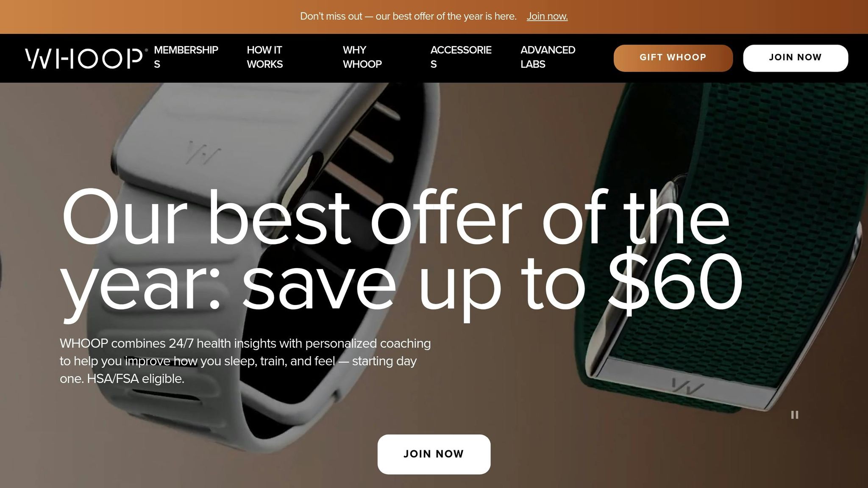Click W emblem on green band's silver clasp
The image size is (868, 488).
pos(688,386)
